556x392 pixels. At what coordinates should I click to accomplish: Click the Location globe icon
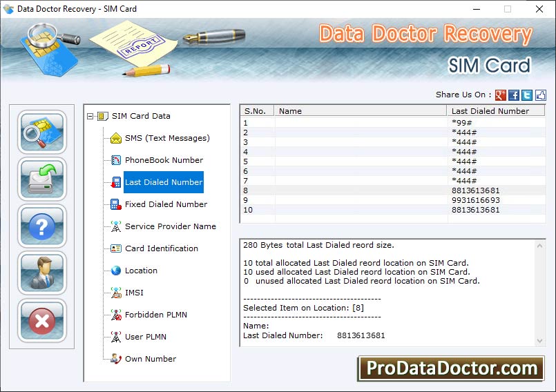click(115, 271)
